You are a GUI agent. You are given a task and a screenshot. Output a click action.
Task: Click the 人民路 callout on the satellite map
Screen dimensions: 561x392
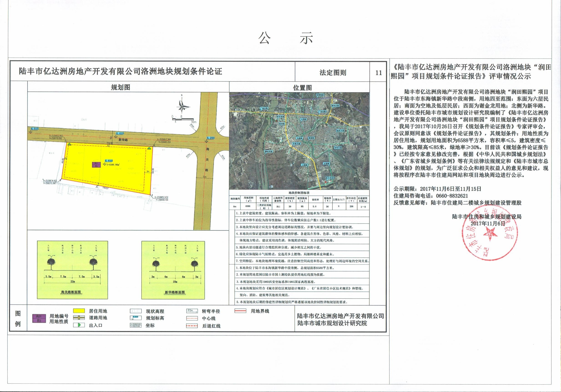(303, 119)
